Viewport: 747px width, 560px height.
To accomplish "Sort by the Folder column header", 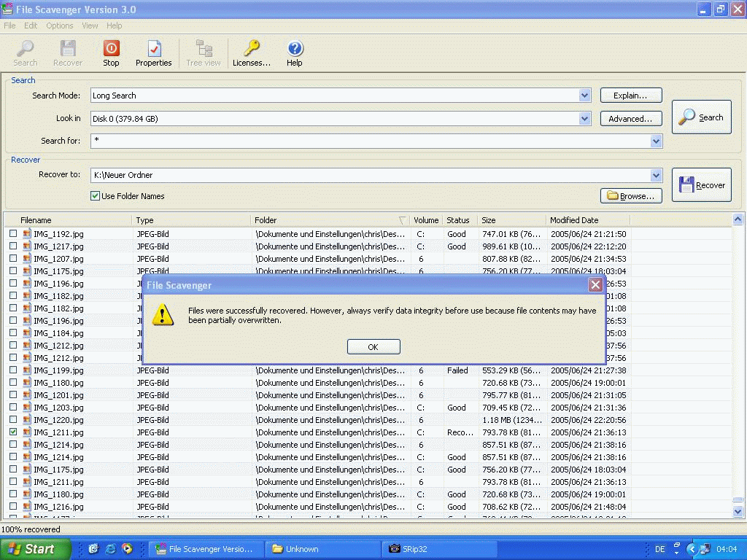I will (x=330, y=220).
